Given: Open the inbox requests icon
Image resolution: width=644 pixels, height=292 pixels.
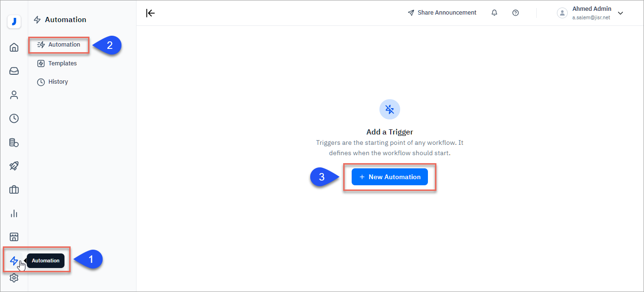Looking at the screenshot, I should click(x=14, y=71).
